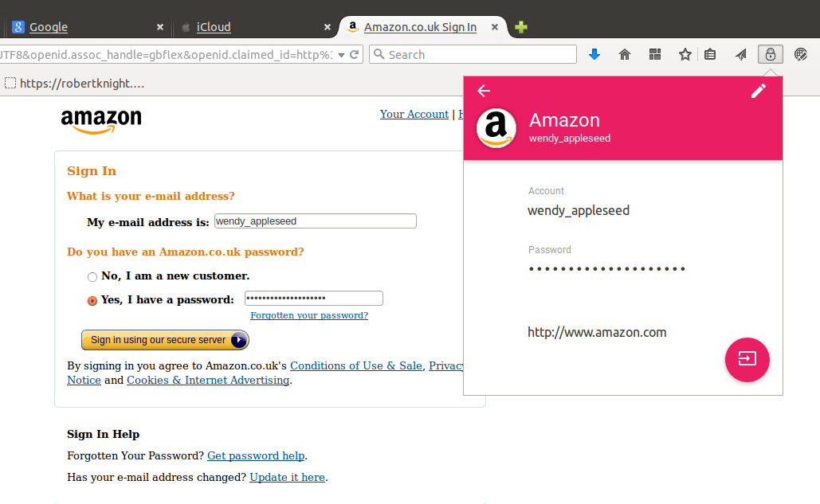The height and width of the screenshot is (504, 820).
Task: Edit the Amazon entry with pencil icon
Action: 759,91
